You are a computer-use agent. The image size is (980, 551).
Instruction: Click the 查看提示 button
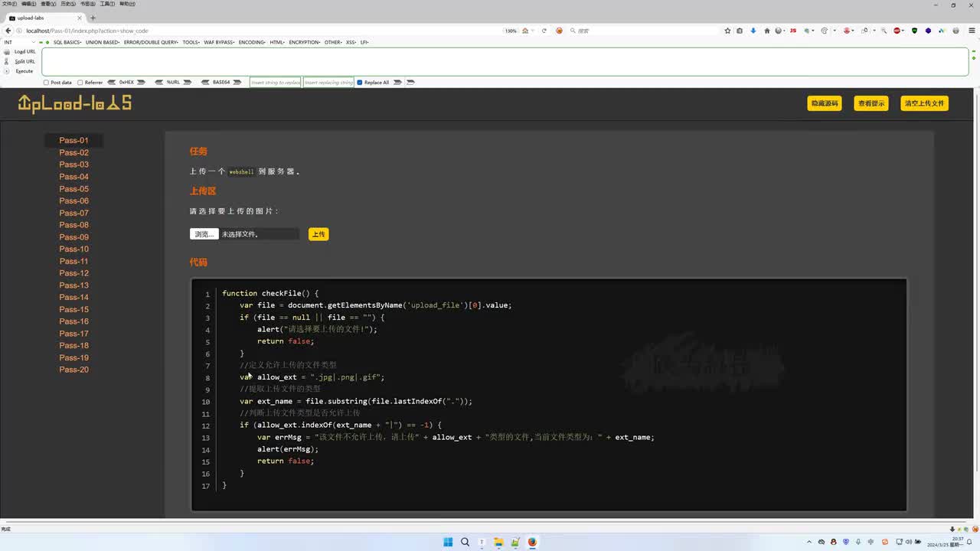pyautogui.click(x=871, y=103)
